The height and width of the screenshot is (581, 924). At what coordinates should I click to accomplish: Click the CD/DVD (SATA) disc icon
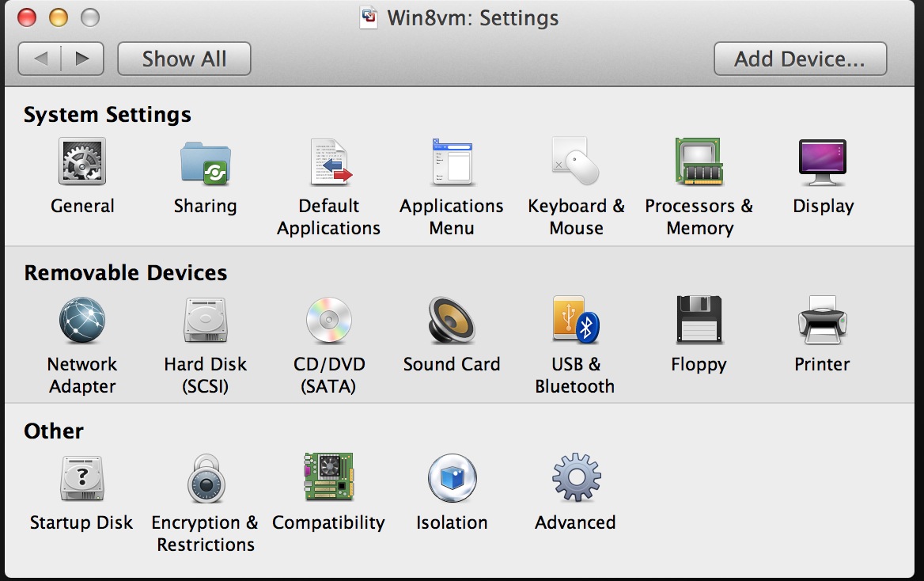coord(329,320)
